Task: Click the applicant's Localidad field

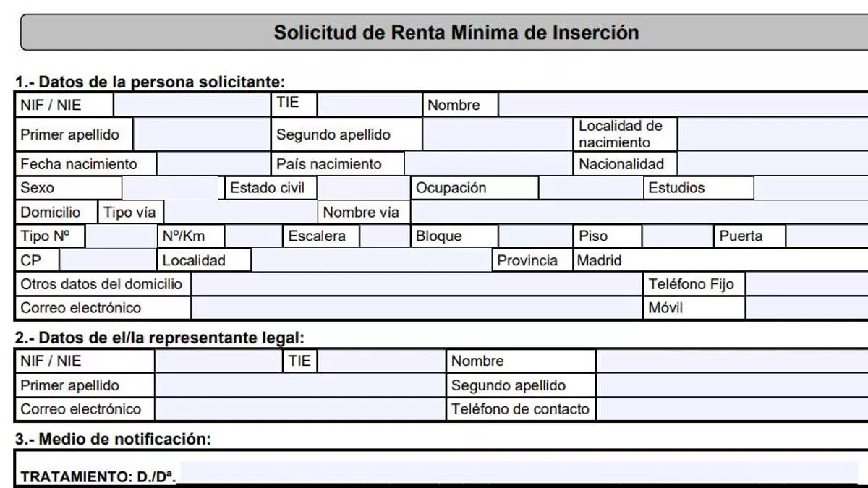Action: (371, 260)
